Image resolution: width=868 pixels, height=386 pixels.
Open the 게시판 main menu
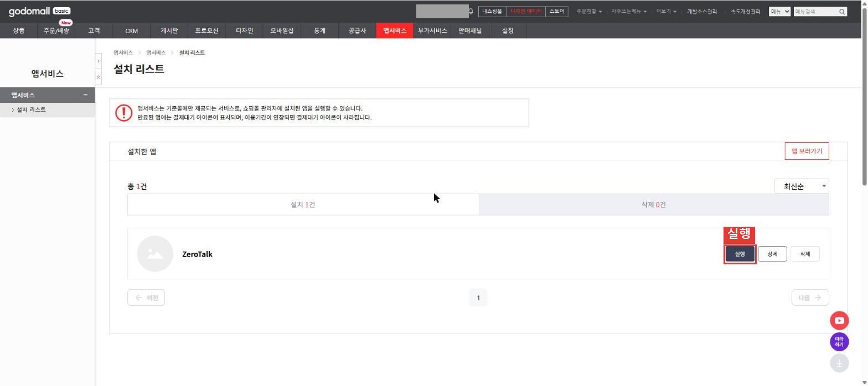[169, 31]
